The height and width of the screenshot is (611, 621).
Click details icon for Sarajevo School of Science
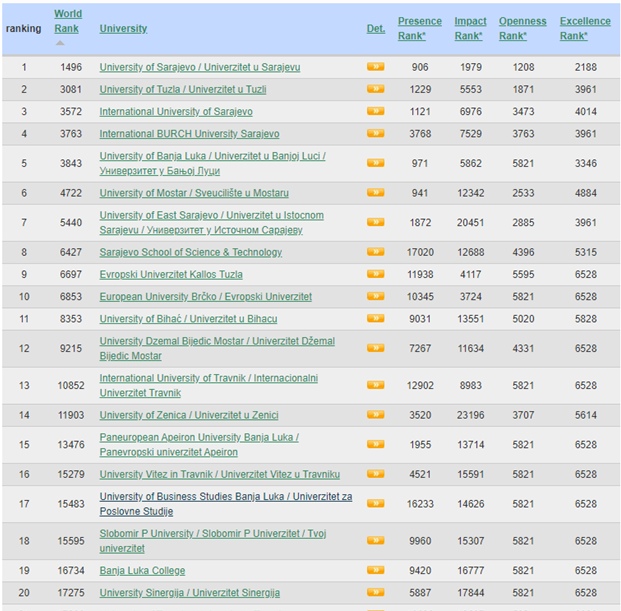point(375,252)
